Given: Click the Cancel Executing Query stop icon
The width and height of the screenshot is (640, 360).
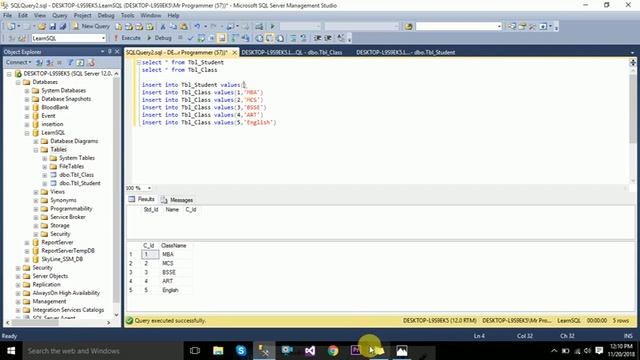Looking at the screenshot, I should click(180, 38).
